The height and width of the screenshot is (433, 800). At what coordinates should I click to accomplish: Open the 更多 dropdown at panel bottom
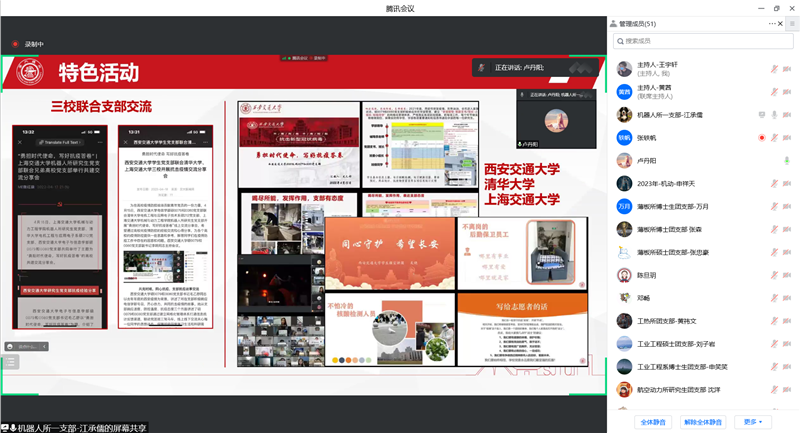pos(753,422)
